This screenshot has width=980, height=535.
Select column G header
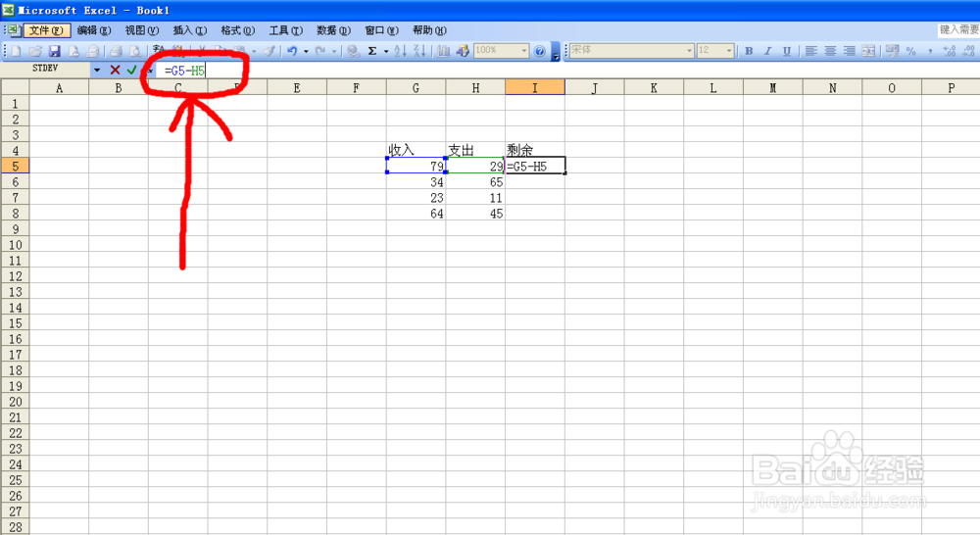pyautogui.click(x=416, y=87)
